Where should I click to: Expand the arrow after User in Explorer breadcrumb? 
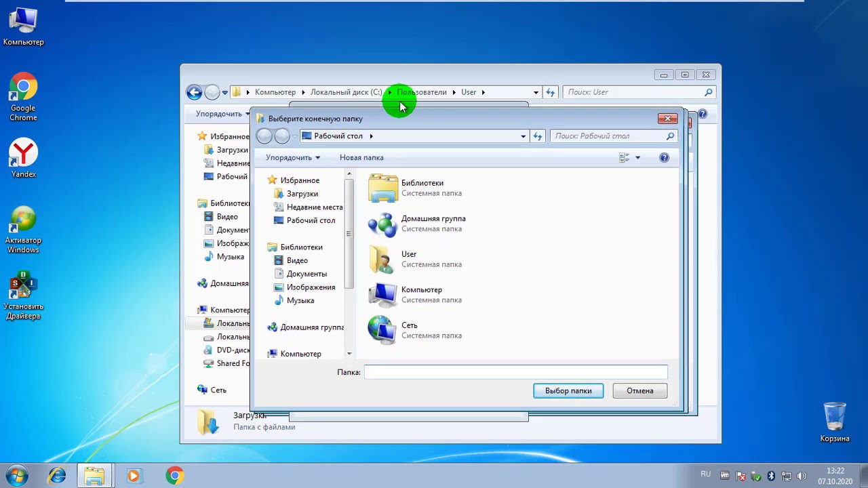[x=484, y=92]
